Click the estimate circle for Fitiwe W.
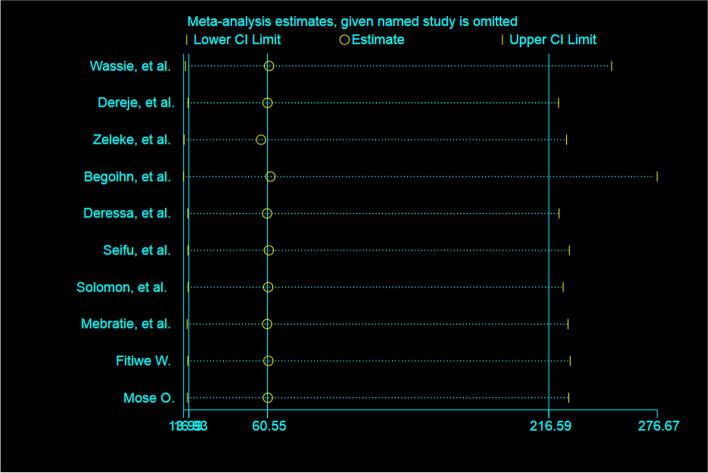The height and width of the screenshot is (473, 708). pos(267,361)
